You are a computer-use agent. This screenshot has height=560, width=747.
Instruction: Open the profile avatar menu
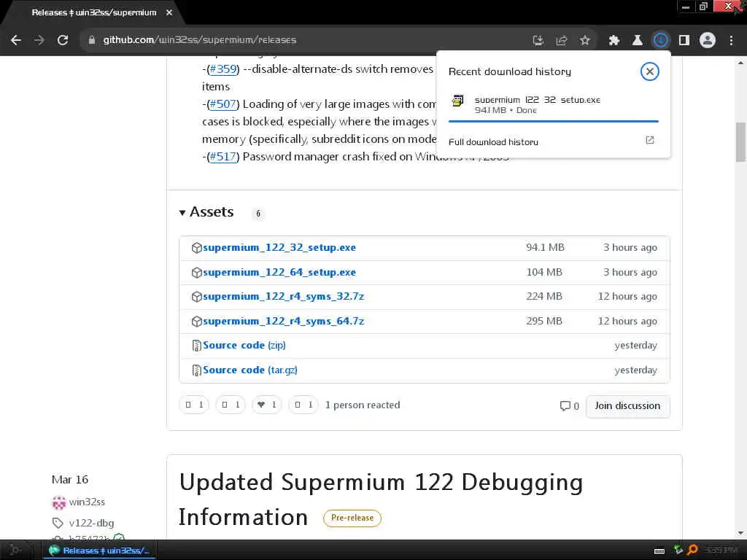point(708,41)
